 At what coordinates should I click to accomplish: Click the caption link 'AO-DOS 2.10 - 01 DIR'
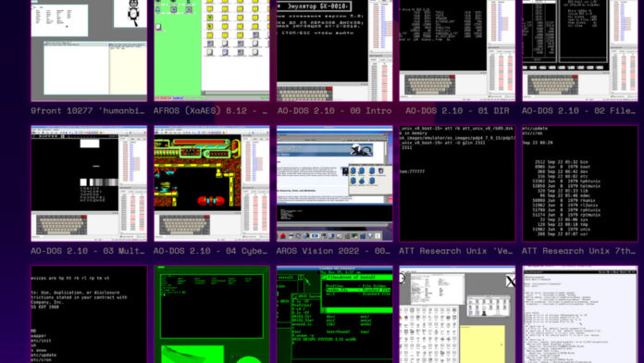click(457, 110)
